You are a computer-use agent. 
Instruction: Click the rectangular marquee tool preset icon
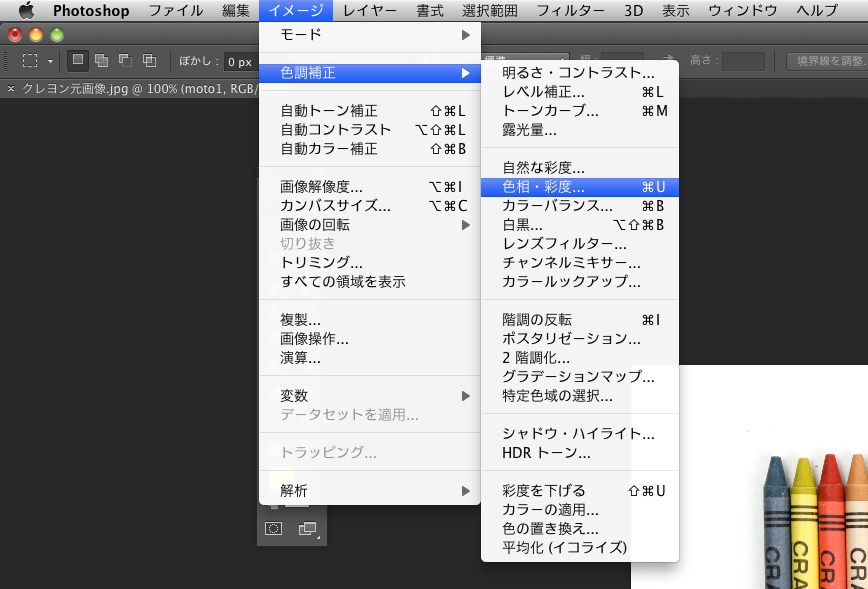[30, 60]
